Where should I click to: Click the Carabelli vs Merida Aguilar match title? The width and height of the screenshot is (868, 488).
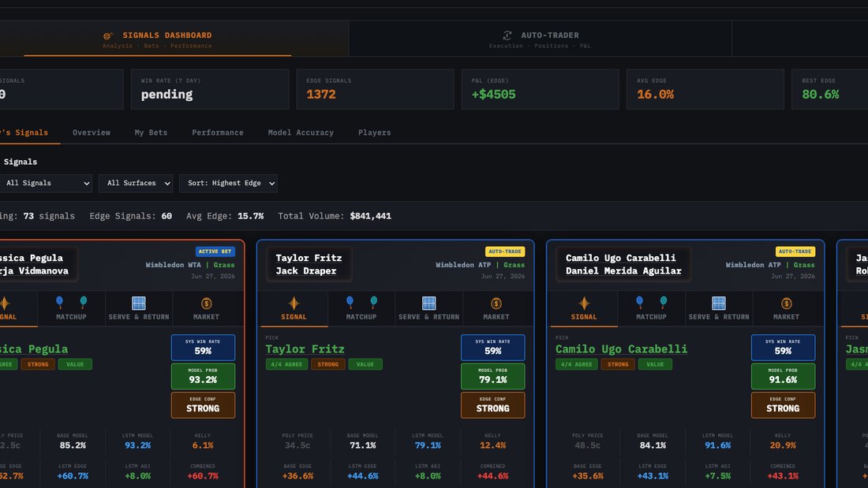pos(623,264)
